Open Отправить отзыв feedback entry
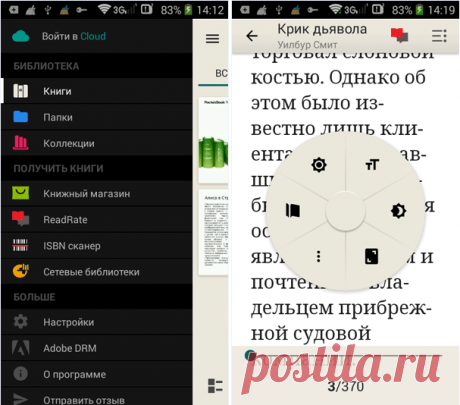 click(x=97, y=397)
